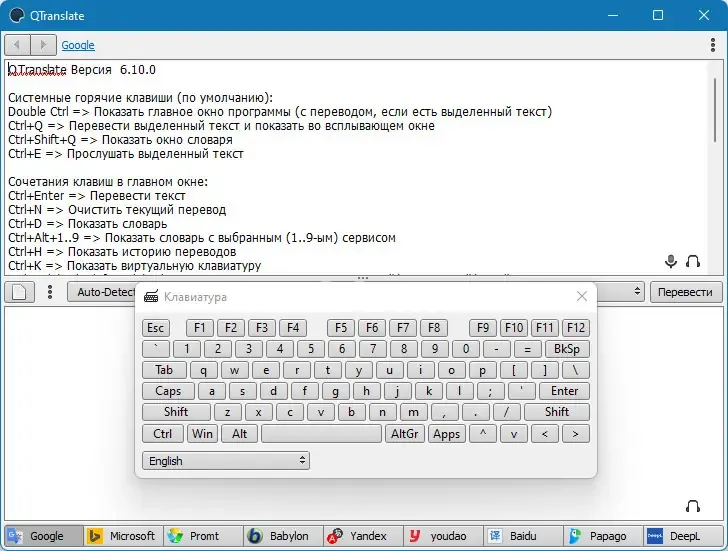Tap the semicolon ; key
This screenshot has height=551, width=728.
(x=491, y=391)
